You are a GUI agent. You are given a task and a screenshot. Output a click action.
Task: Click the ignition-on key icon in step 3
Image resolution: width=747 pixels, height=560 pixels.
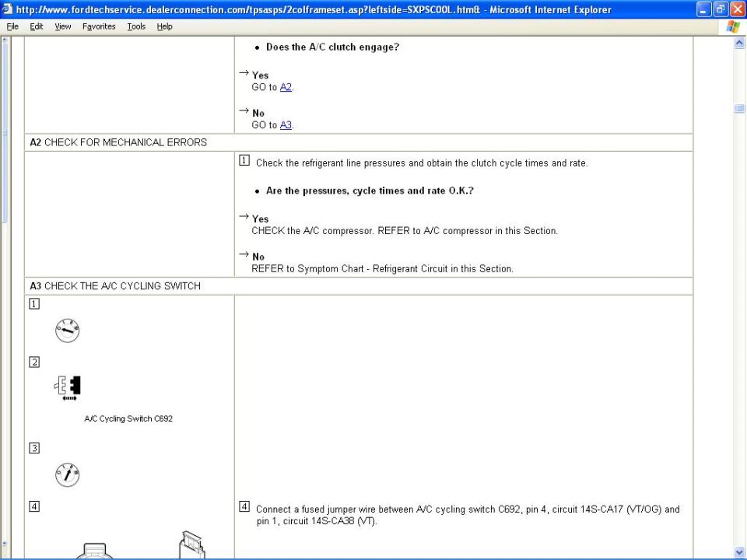[67, 474]
